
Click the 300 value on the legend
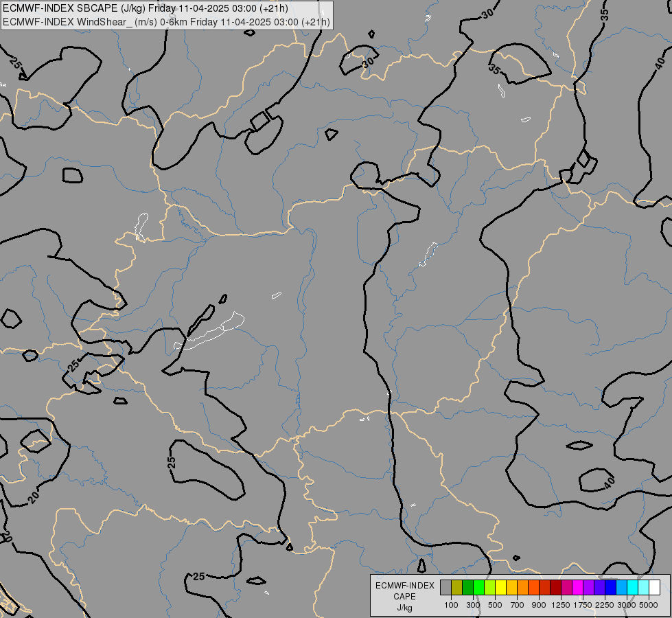coord(473,605)
